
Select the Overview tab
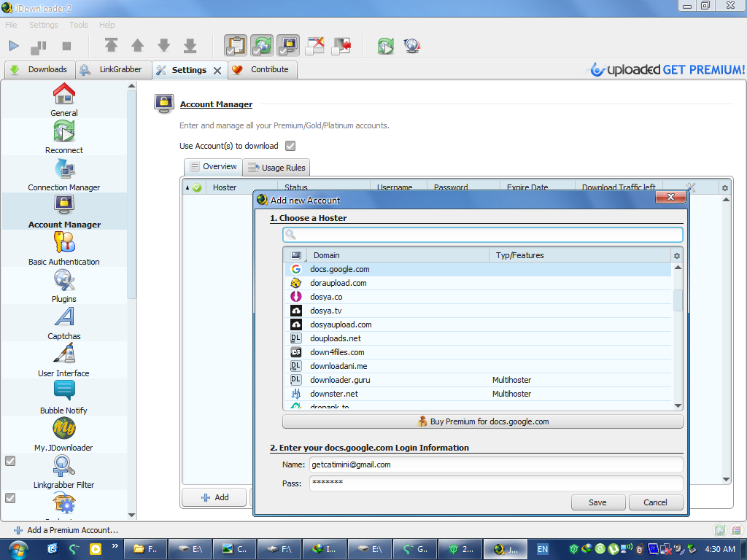[212, 167]
